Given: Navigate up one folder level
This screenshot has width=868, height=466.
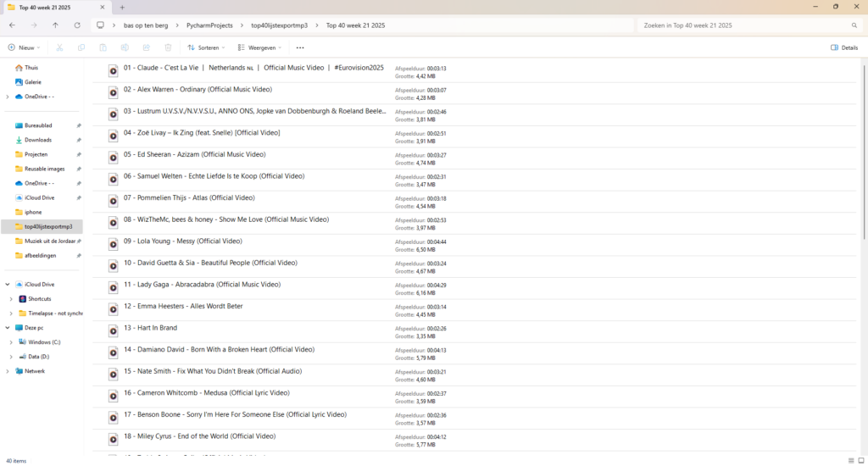Looking at the screenshot, I should tap(55, 25).
